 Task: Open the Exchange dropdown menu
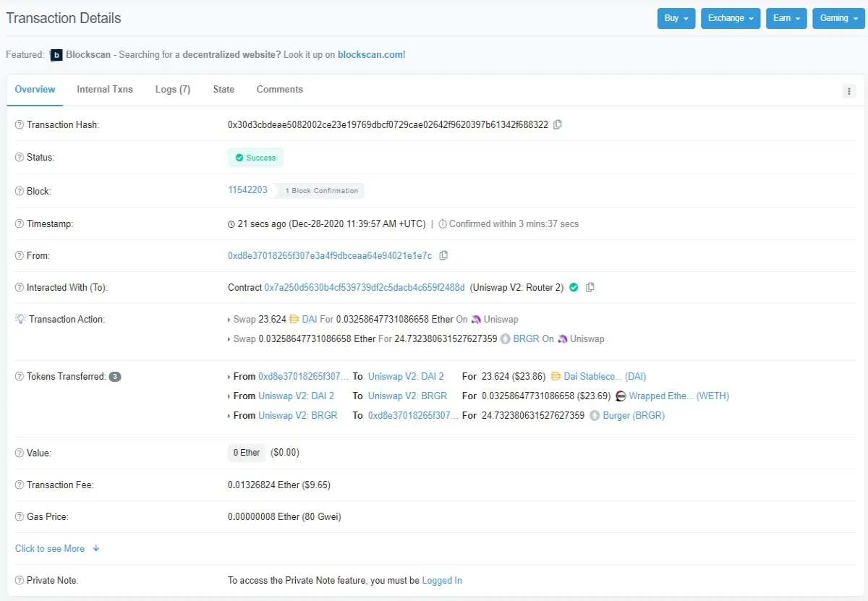pos(731,18)
